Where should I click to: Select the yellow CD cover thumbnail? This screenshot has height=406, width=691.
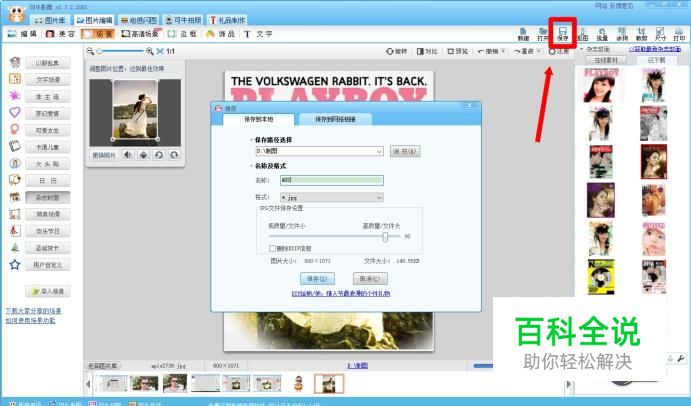click(601, 276)
